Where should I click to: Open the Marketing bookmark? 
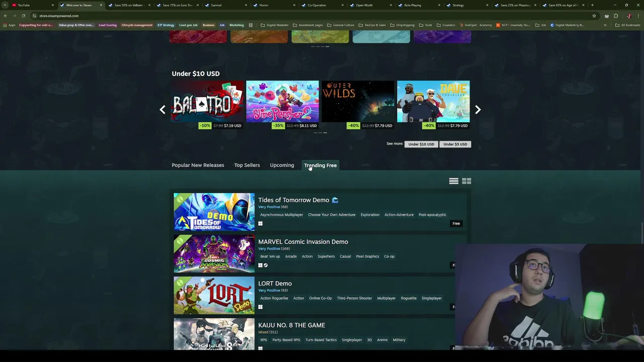[236, 25]
